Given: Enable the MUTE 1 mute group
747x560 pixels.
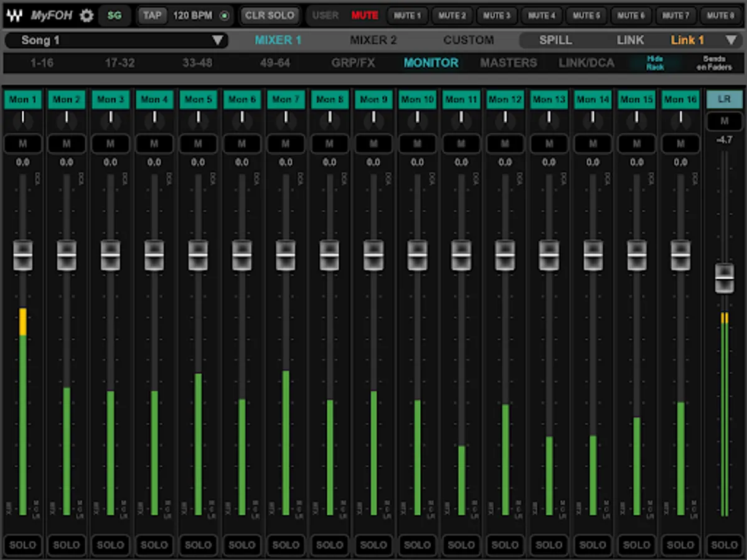Looking at the screenshot, I should tap(408, 16).
